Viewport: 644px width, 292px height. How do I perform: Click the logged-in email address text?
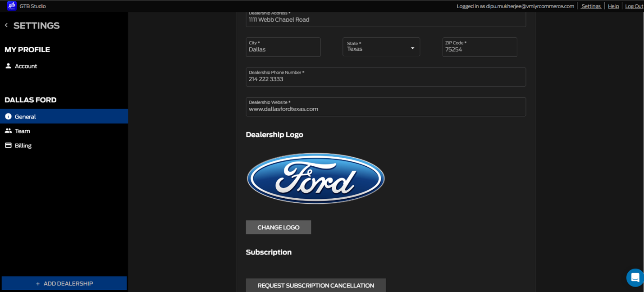[530, 6]
